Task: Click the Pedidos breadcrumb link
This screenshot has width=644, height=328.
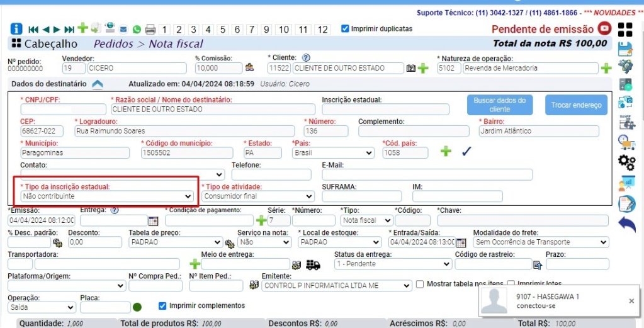Action: click(x=113, y=44)
